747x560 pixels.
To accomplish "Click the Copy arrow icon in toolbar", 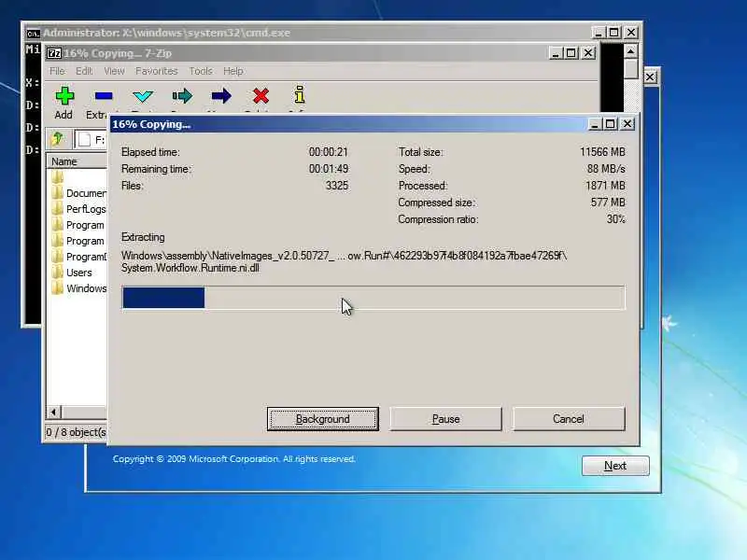I will (182, 96).
